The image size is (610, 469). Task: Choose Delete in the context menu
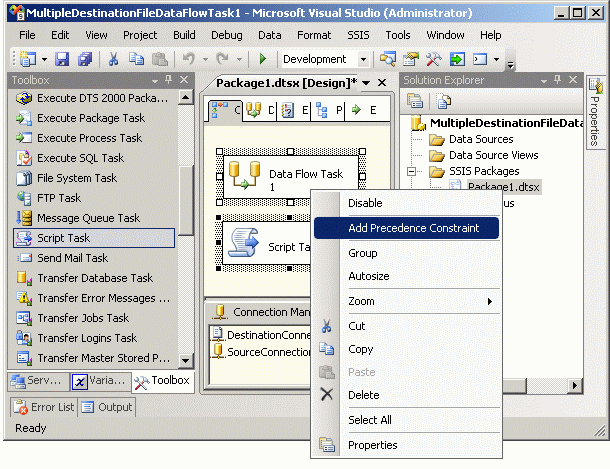(x=407, y=395)
